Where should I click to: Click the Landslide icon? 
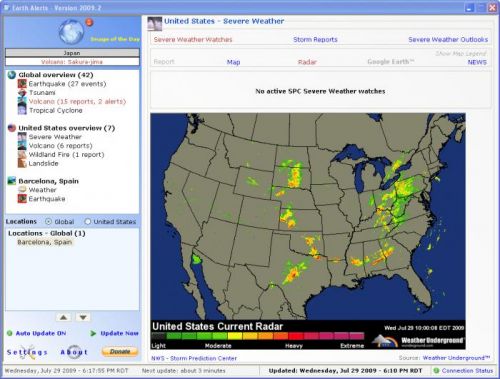(22, 163)
